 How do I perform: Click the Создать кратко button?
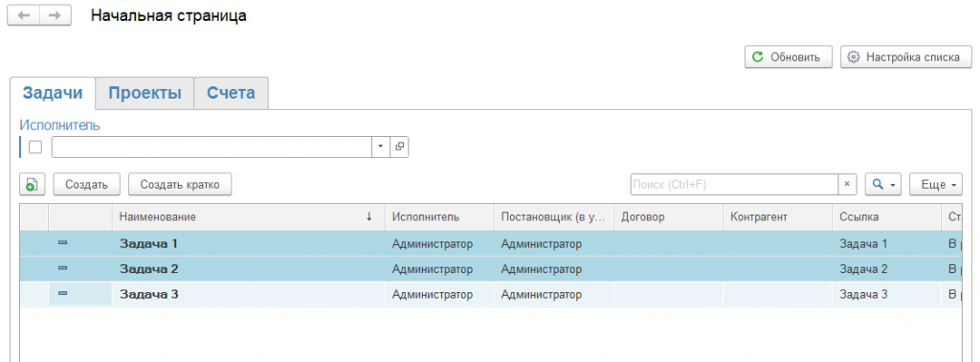tap(180, 185)
